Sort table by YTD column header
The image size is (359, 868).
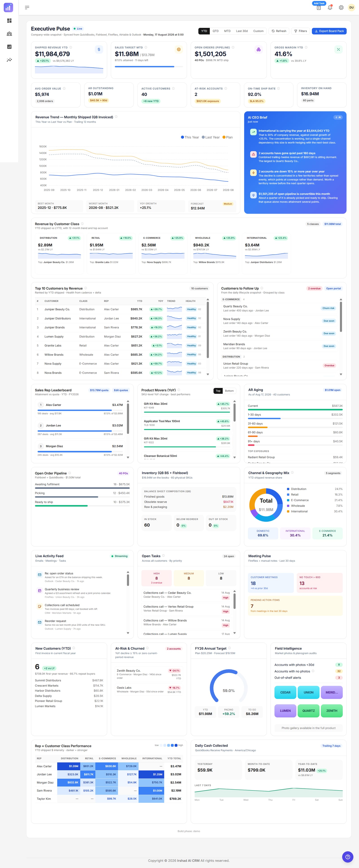pyautogui.click(x=140, y=301)
